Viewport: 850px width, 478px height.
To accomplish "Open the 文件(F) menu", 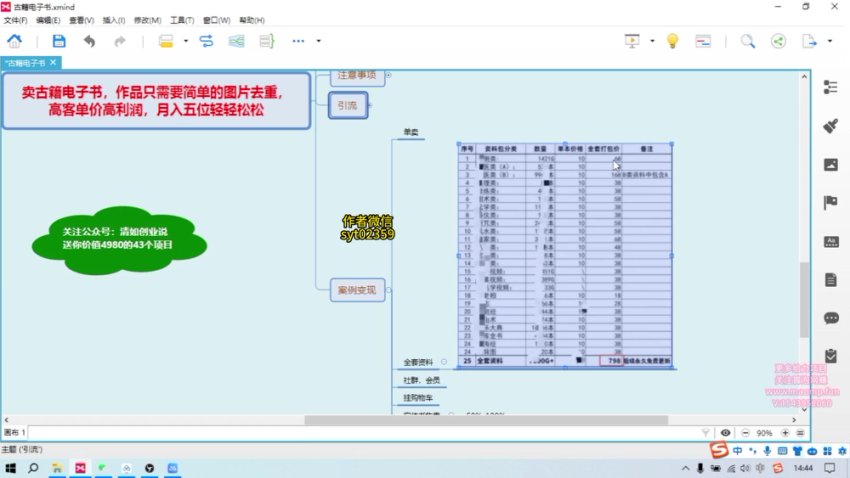I will [x=16, y=19].
